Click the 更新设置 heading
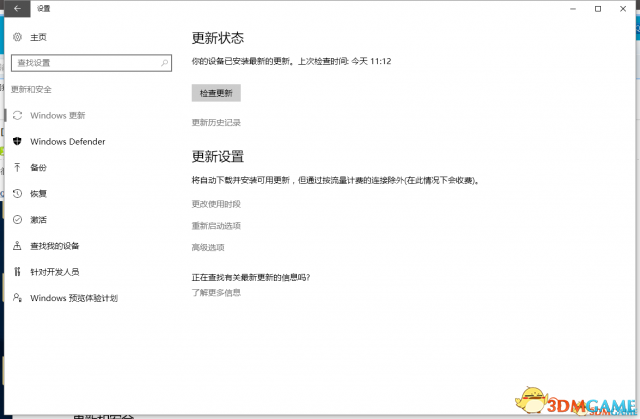The height and width of the screenshot is (419, 640). click(218, 156)
